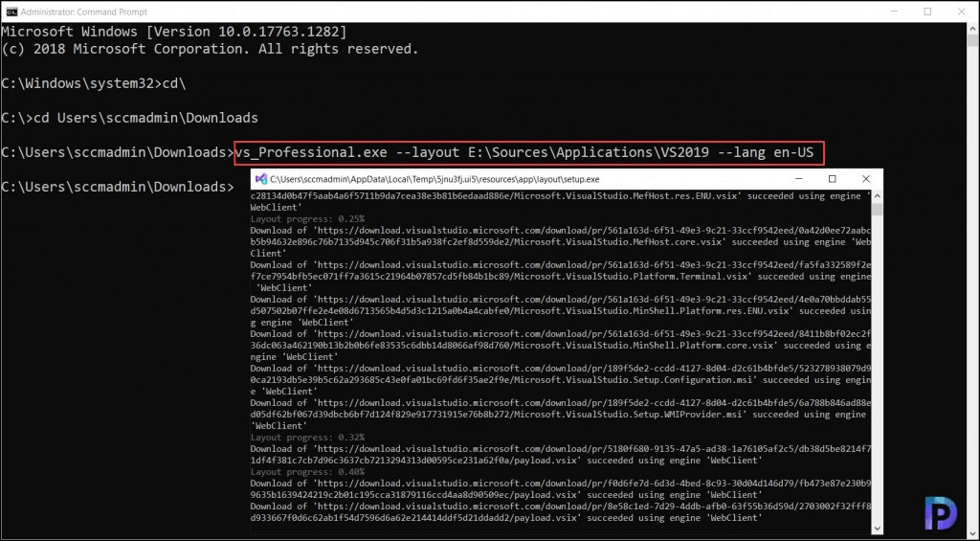Click the 'Layout progress: 0.25%' line

(x=307, y=219)
